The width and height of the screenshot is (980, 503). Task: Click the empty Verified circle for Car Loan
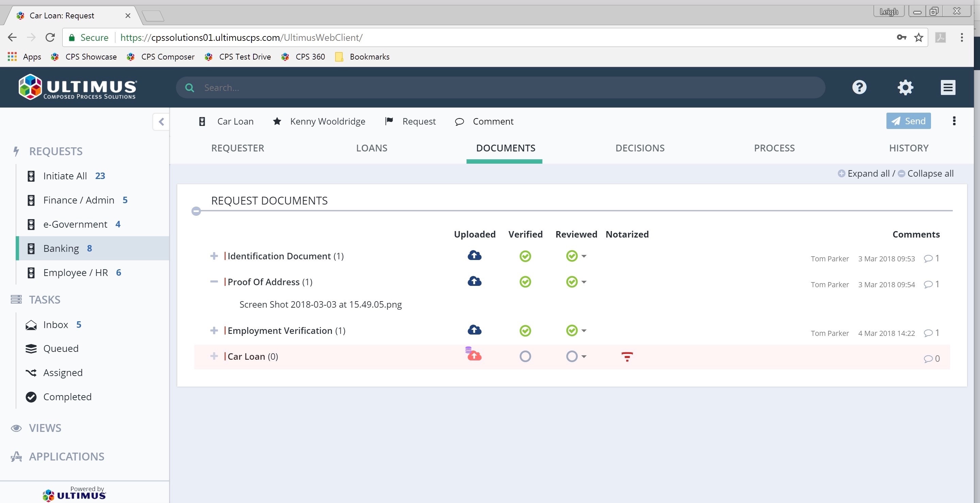pos(525,357)
